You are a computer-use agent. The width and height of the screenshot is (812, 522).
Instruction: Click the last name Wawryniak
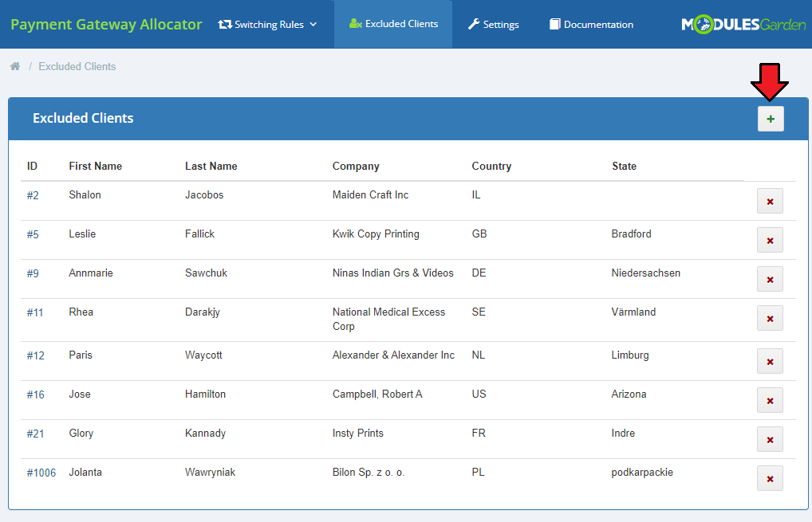tap(211, 473)
